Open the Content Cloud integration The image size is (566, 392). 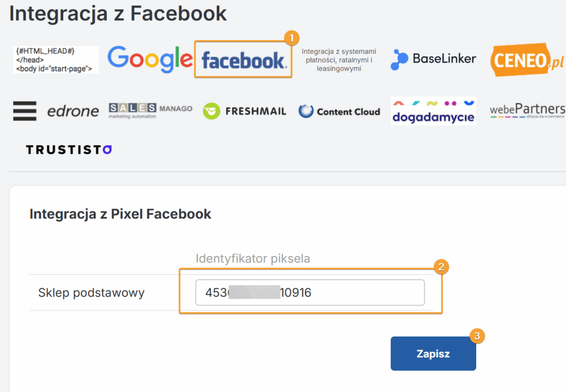[339, 111]
